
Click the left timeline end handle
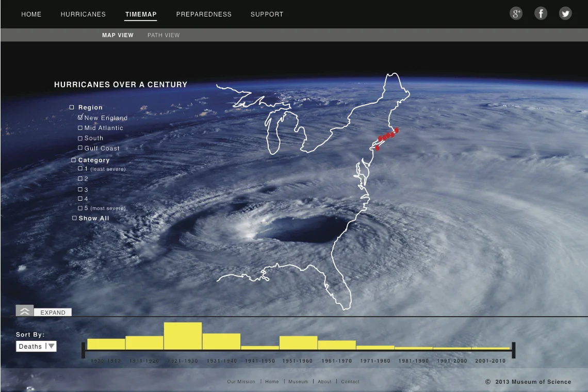83,350
